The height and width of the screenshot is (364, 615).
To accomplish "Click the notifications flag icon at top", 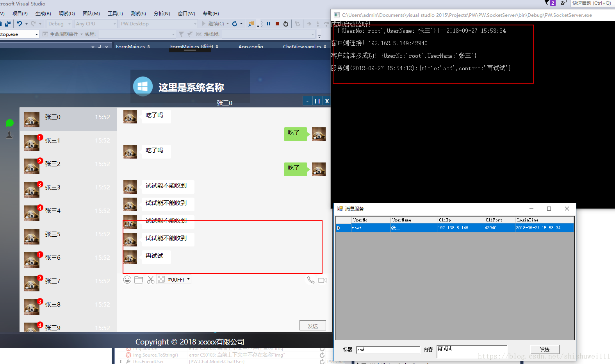I will (x=547, y=3).
